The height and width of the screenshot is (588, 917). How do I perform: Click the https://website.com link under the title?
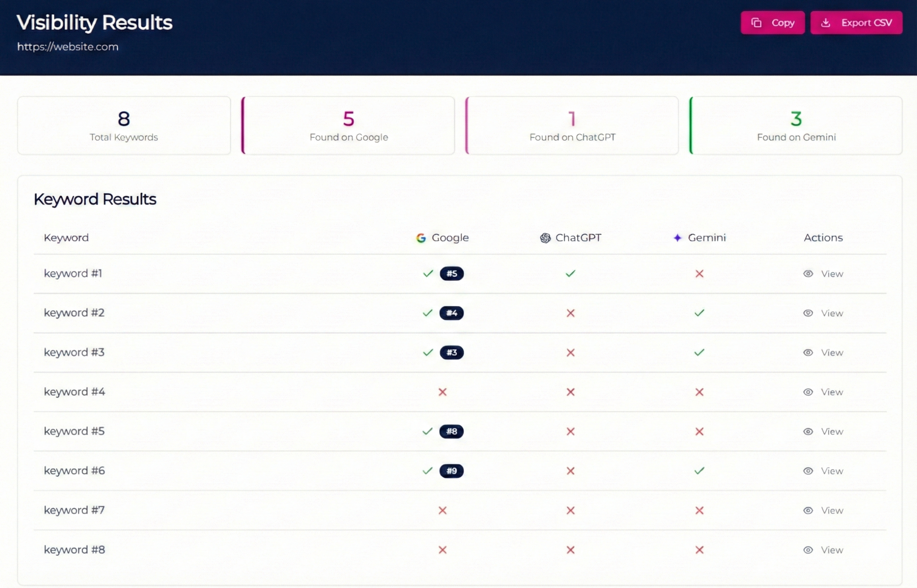68,47
